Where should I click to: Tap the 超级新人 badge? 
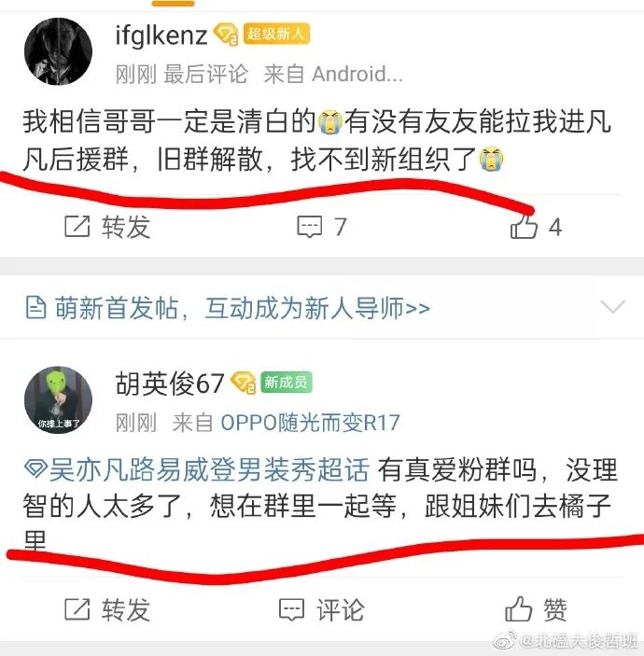tap(276, 34)
